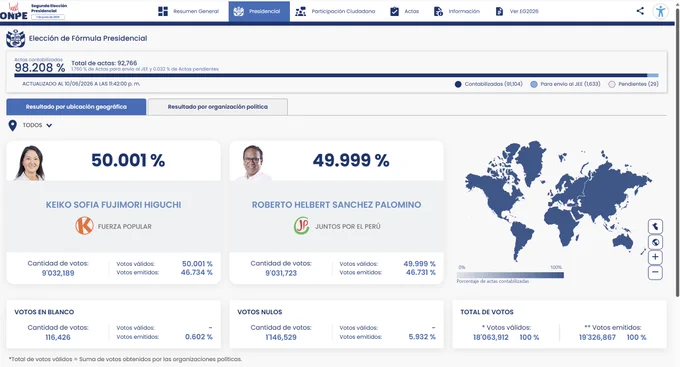Click KEIKO SOFIA FUJIMORI HIGUCHI name
The height and width of the screenshot is (367, 680).
(x=114, y=205)
